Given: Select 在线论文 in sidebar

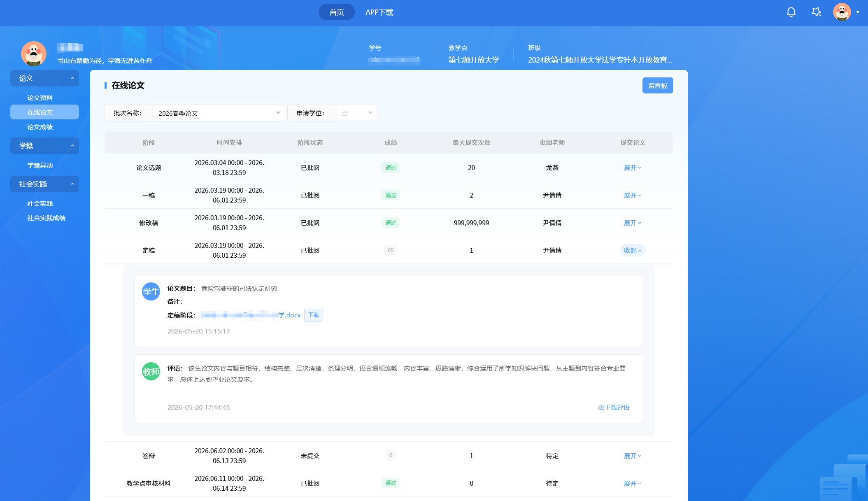Looking at the screenshot, I should pos(44,112).
